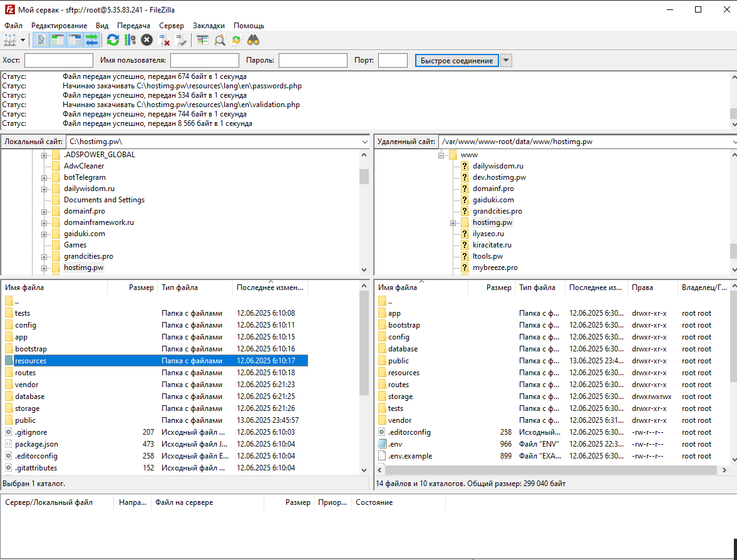Click the Хост input field

pyautogui.click(x=59, y=60)
